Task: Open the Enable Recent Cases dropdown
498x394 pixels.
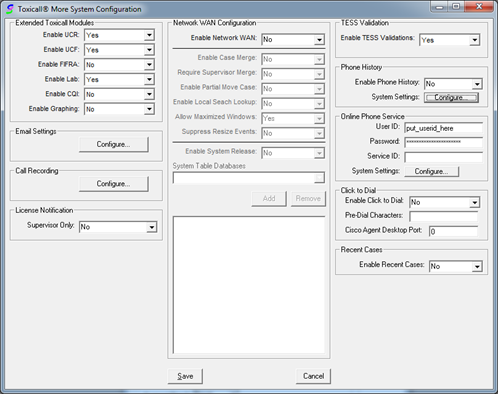Action: [x=456, y=266]
